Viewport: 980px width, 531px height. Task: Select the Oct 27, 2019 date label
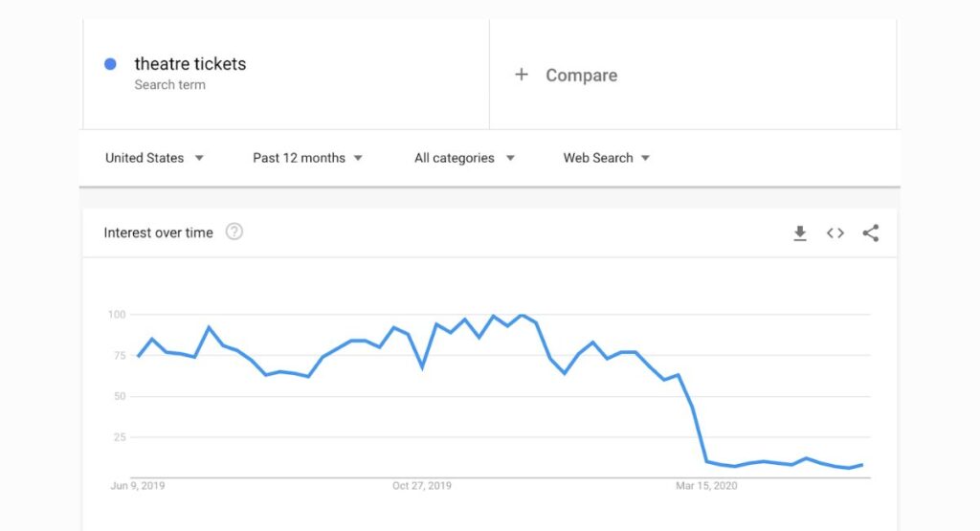pyautogui.click(x=422, y=486)
